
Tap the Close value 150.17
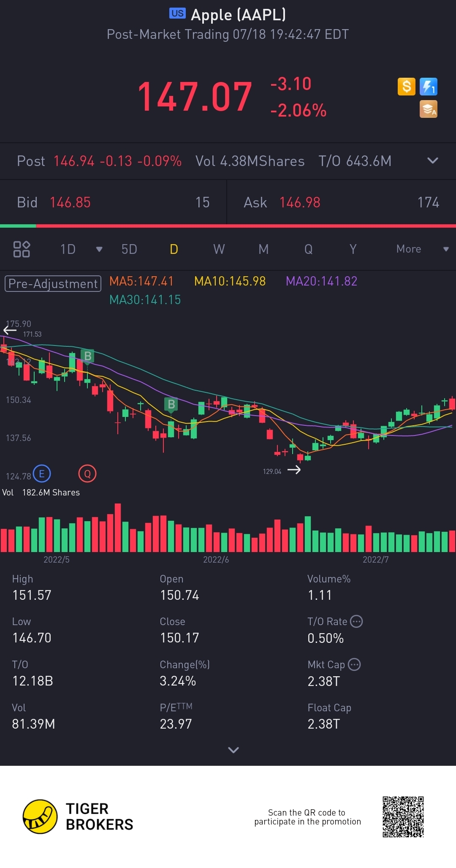coord(179,638)
